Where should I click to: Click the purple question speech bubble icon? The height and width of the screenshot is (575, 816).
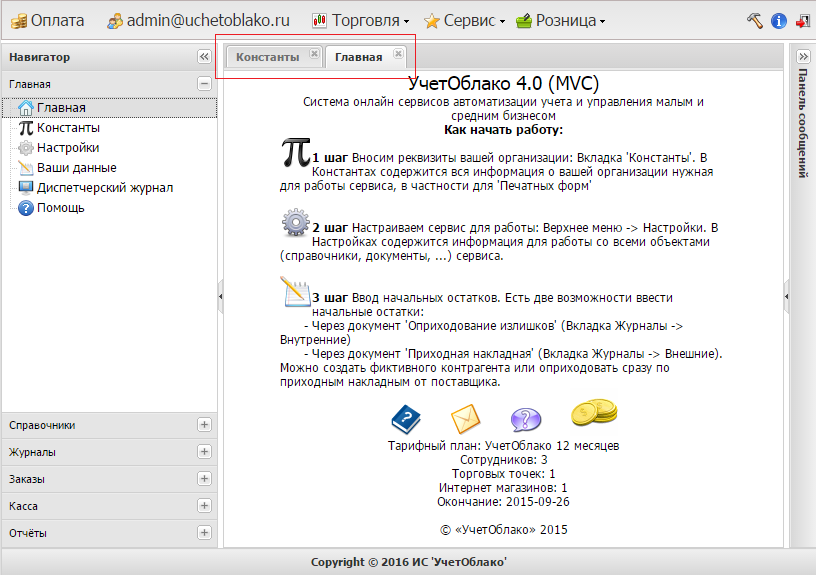[x=526, y=419]
